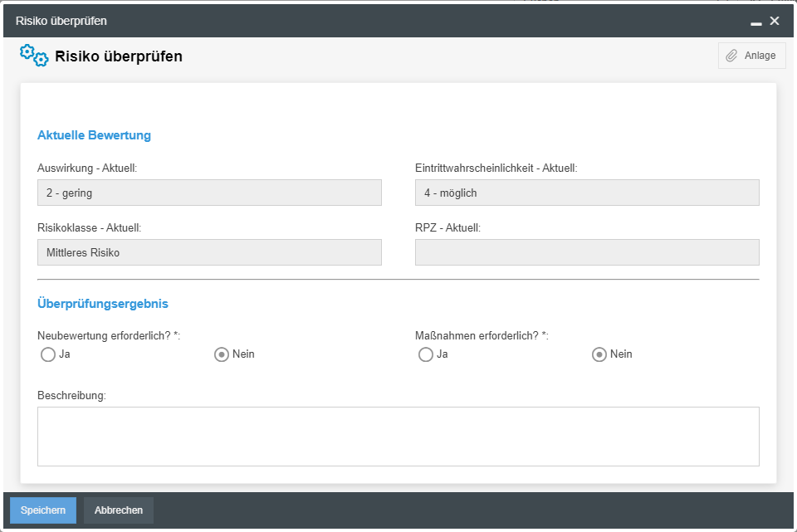
Task: Minimize the Risiko überprüfen dialog
Action: pos(755,22)
